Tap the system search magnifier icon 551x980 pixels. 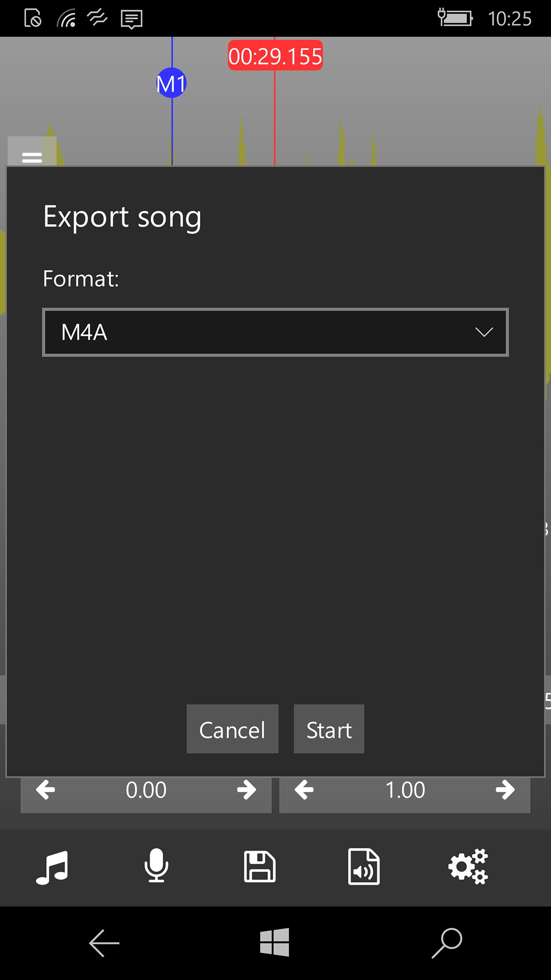[x=447, y=943]
